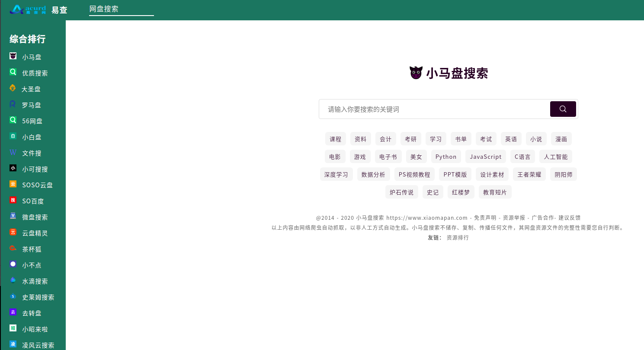
Task: Choose the 书单 keyword tag
Action: pos(461,139)
